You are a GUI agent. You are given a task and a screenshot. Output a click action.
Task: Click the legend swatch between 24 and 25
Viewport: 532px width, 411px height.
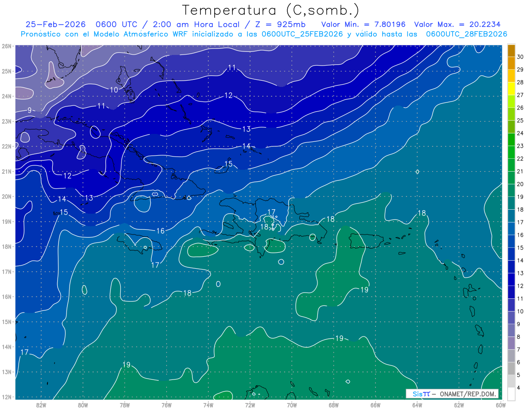(511, 127)
